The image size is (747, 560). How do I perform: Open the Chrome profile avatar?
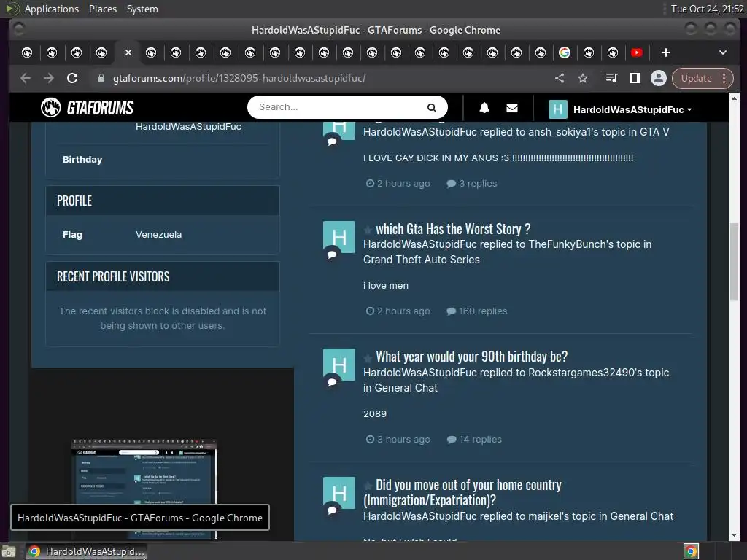pyautogui.click(x=659, y=78)
